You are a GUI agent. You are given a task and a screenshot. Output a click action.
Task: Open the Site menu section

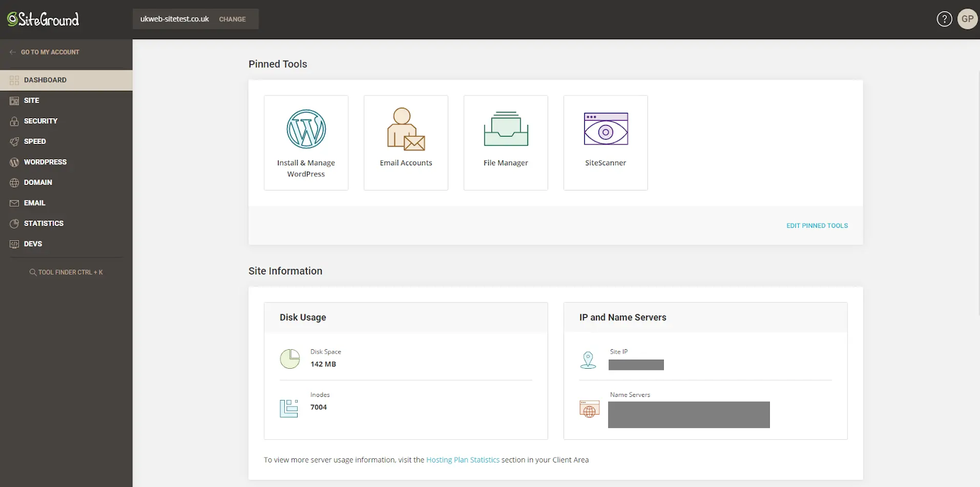66,100
